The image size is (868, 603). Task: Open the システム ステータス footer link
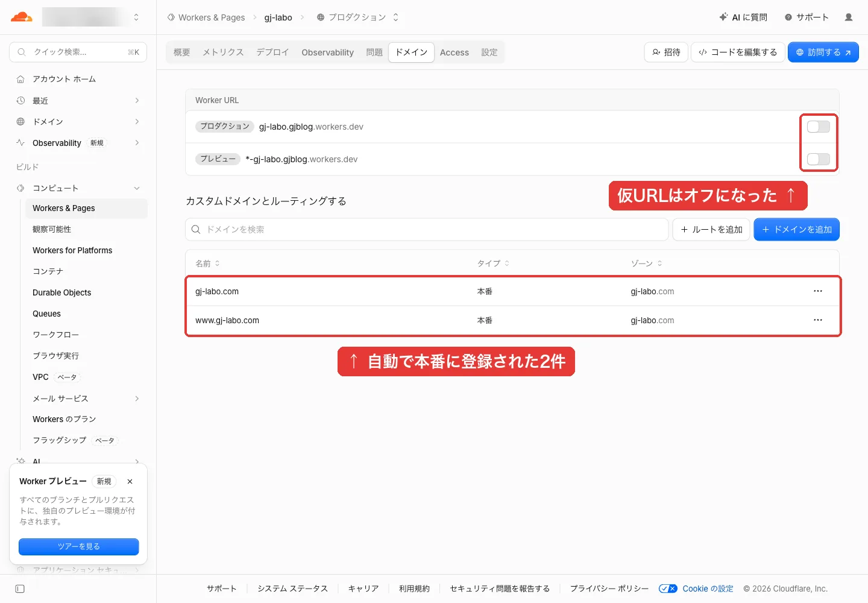click(292, 589)
